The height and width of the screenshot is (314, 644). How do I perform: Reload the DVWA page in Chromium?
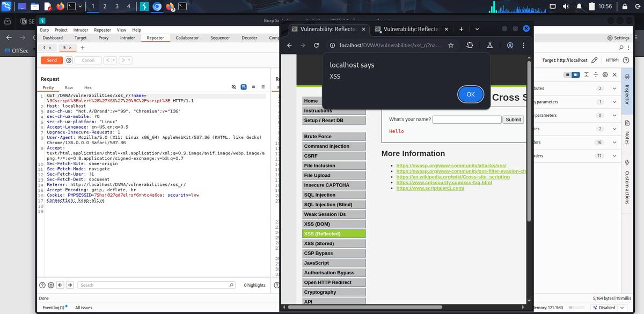[317, 46]
